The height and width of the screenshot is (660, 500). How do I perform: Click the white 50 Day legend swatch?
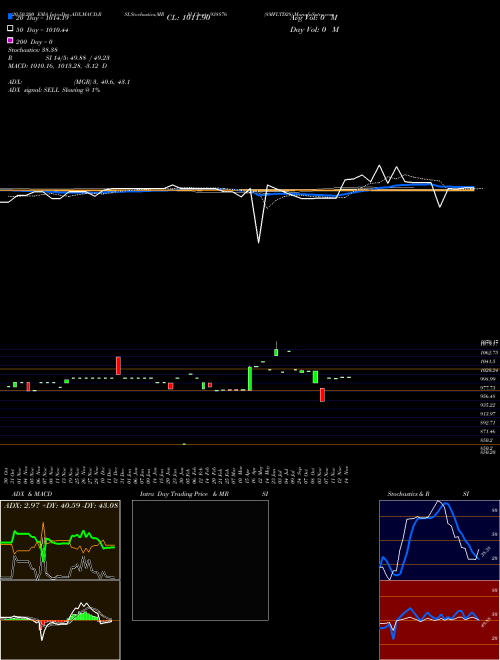click(x=10, y=29)
